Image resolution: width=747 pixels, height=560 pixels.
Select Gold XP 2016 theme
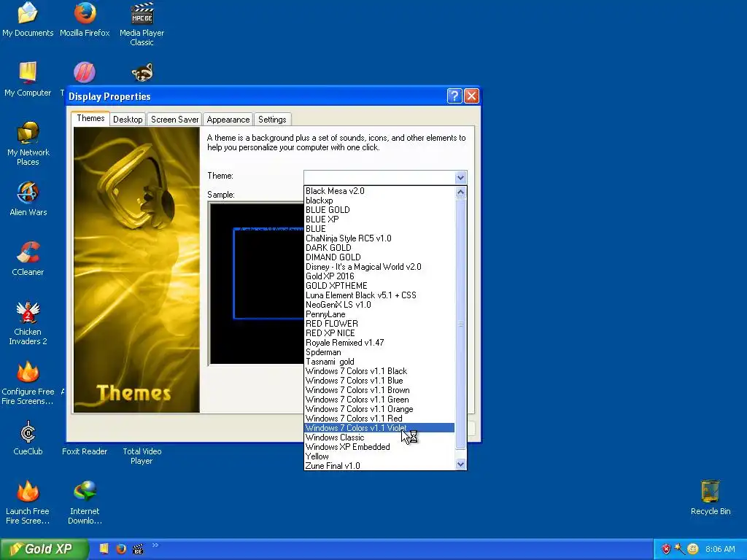click(379, 276)
